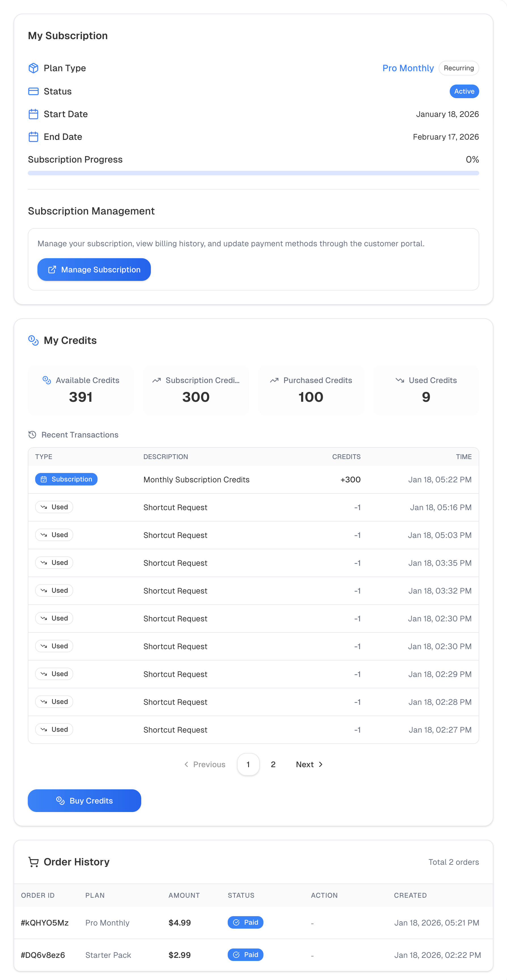Click the End Date calendar icon

[x=33, y=137]
